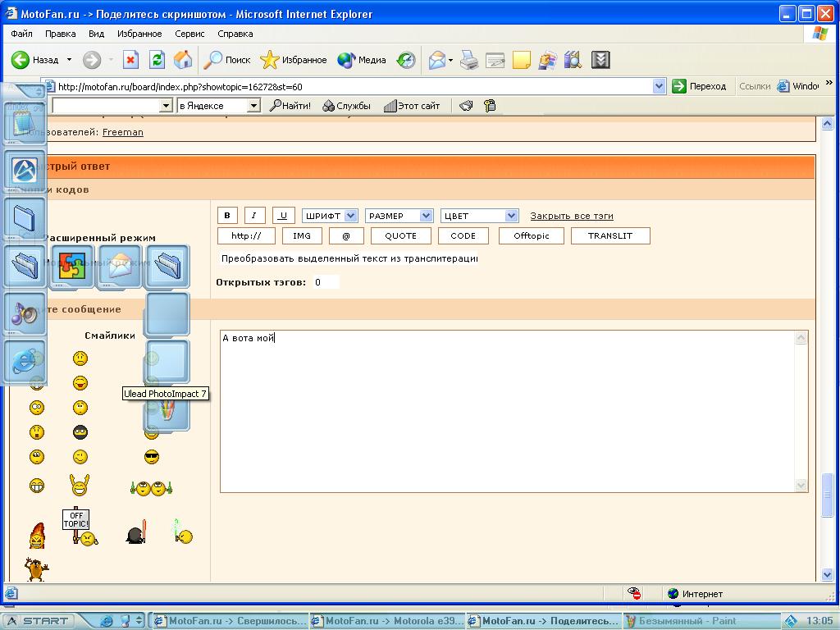The image size is (840, 630).
Task: Click the Закрыть все тэги link
Action: [572, 216]
